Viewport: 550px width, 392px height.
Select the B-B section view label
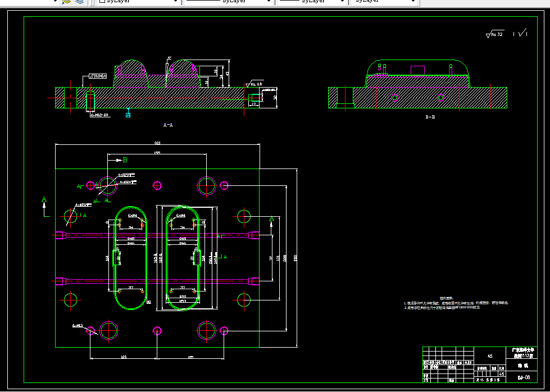point(430,117)
